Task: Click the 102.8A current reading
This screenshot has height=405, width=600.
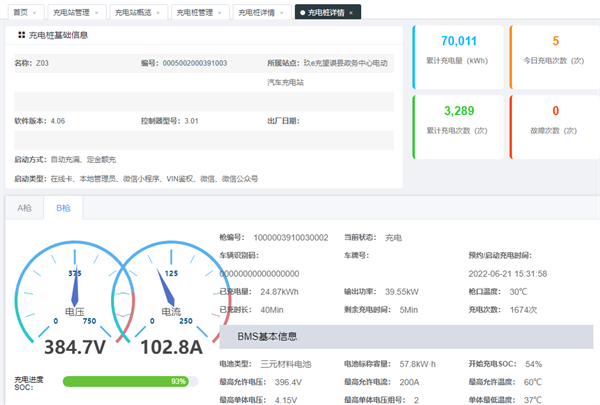Action: 171,348
